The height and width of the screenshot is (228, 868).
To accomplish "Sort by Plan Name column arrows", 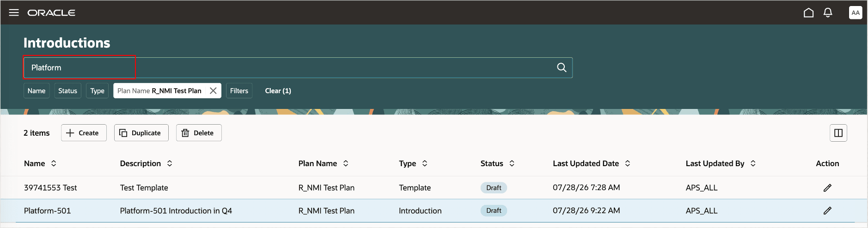I will coord(346,163).
